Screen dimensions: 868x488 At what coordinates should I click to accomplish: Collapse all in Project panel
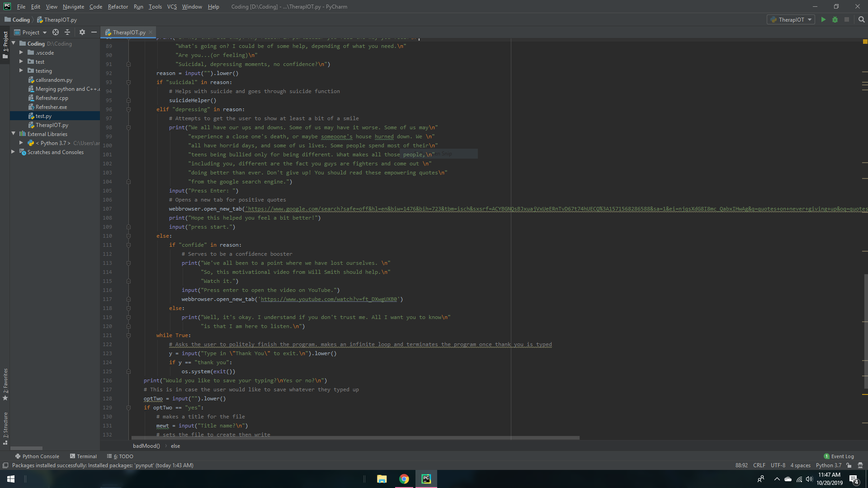67,32
